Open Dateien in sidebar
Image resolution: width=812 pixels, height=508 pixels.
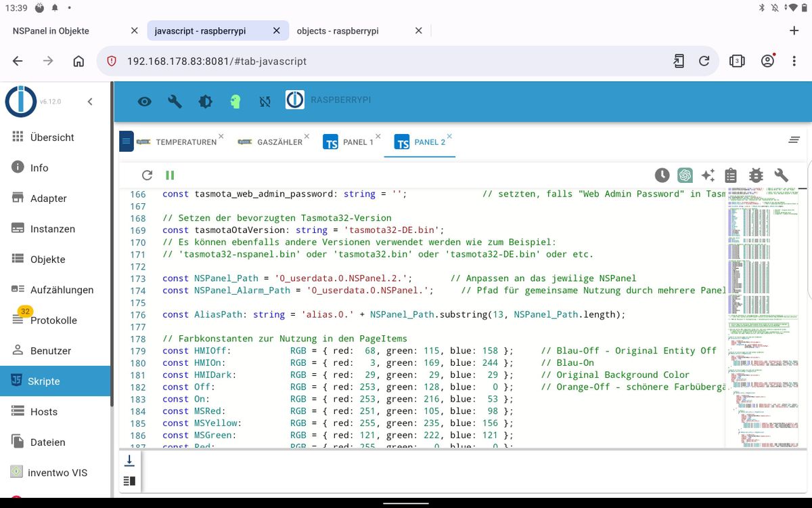pyautogui.click(x=55, y=442)
